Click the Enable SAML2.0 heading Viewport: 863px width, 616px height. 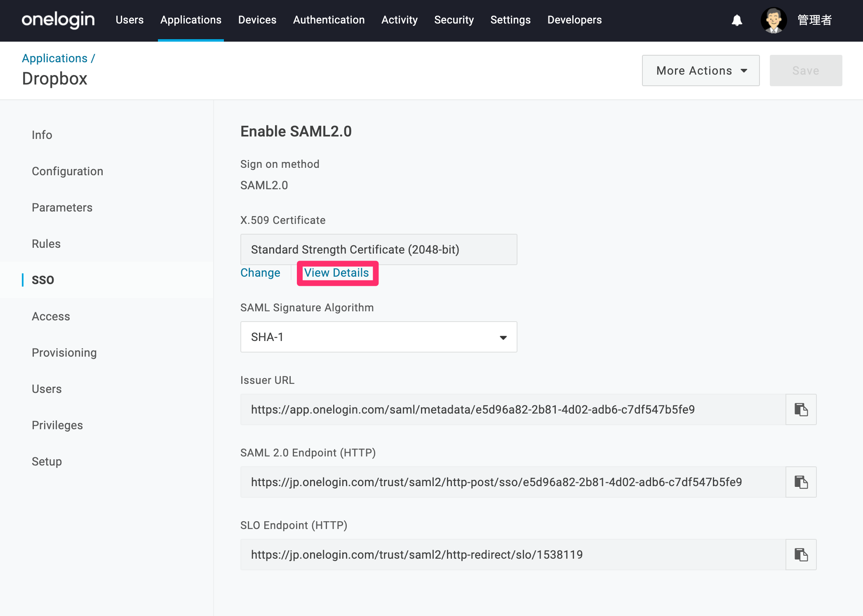click(x=296, y=131)
